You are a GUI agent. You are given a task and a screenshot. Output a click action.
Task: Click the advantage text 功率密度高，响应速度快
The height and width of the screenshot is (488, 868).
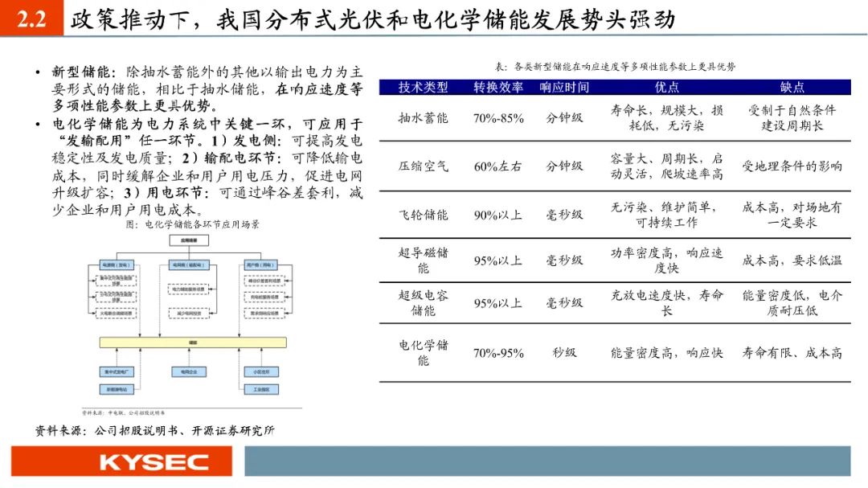[x=666, y=260]
